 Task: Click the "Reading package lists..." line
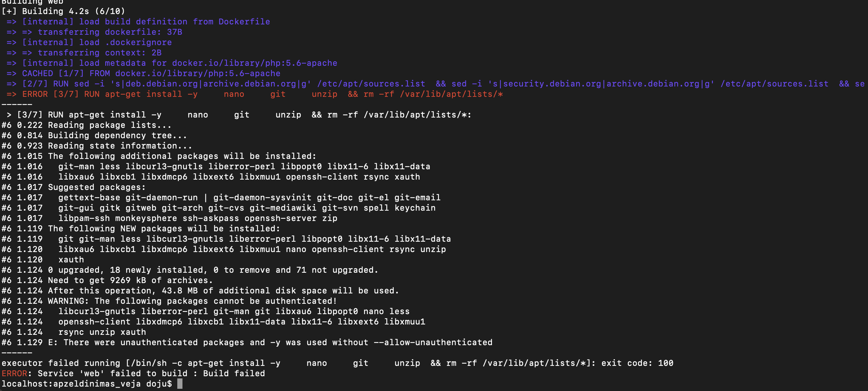click(110, 125)
